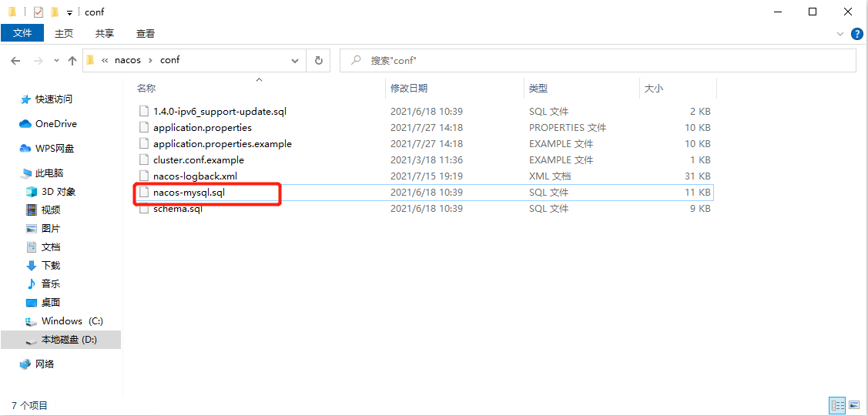This screenshot has width=868, height=416.
Task: Switch to the 共享 ribbon tab
Action: pos(105,33)
